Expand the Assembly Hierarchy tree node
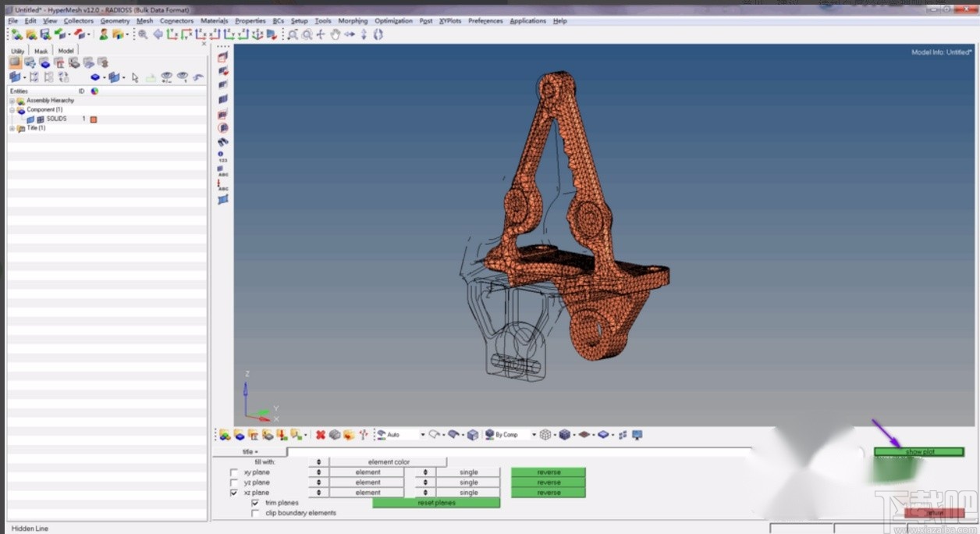Viewport: 980px width, 534px height. 12,101
